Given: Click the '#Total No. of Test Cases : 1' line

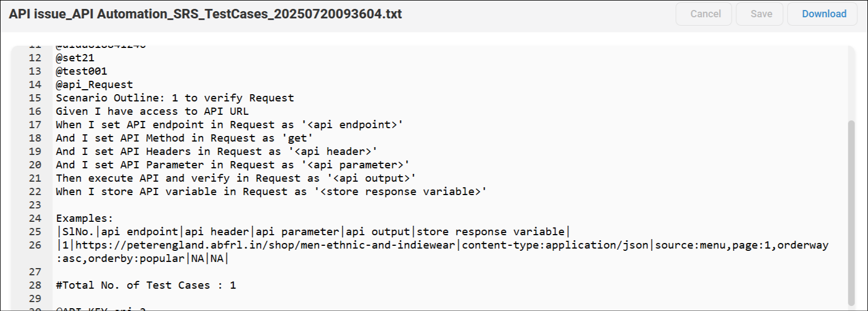Looking at the screenshot, I should (146, 285).
